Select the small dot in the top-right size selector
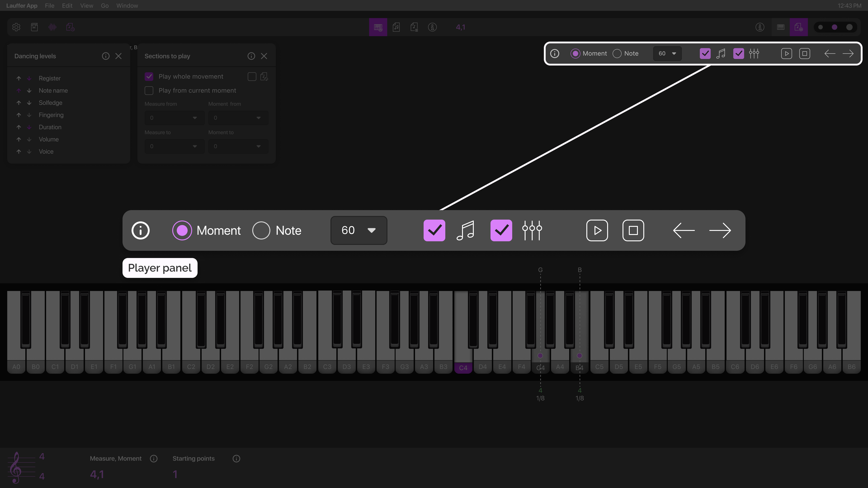Viewport: 868px width, 488px height. [x=821, y=27]
